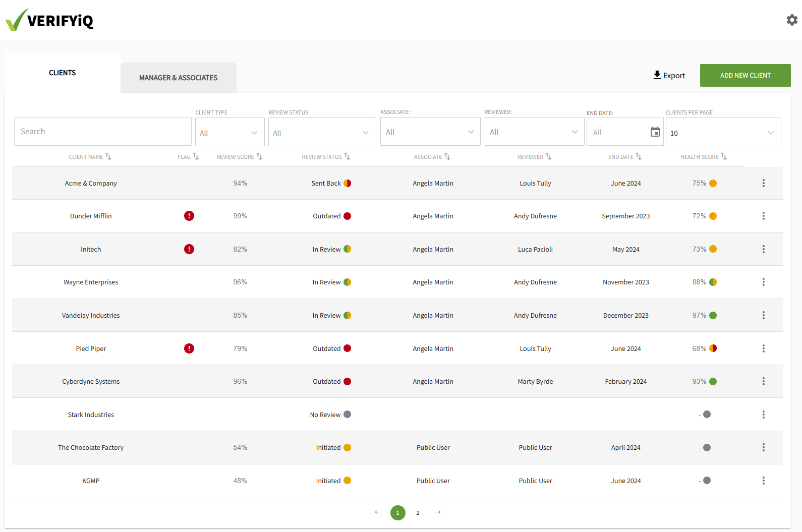Click Vandelay Industries green health dot
Screen dimensions: 802x532
tap(713, 315)
